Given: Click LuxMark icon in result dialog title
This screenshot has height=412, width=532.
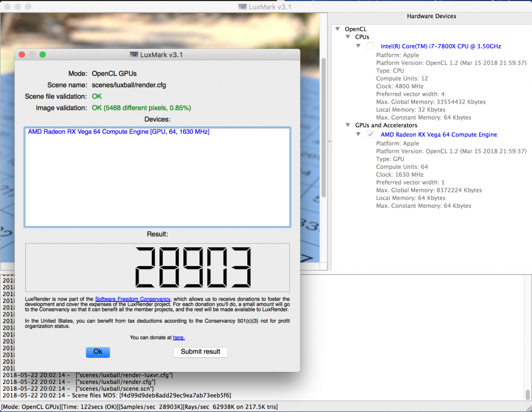Looking at the screenshot, I should point(134,55).
